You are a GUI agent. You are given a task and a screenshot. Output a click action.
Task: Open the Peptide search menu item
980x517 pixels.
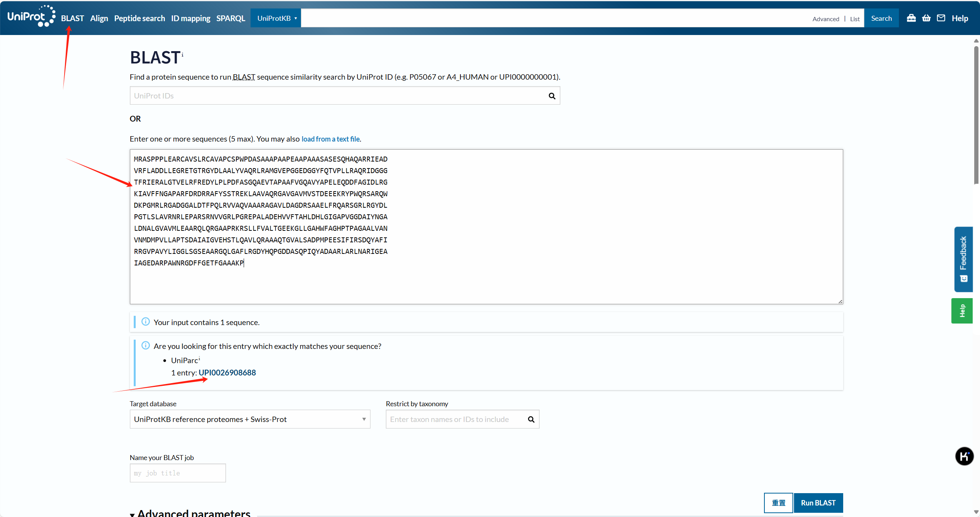point(139,18)
